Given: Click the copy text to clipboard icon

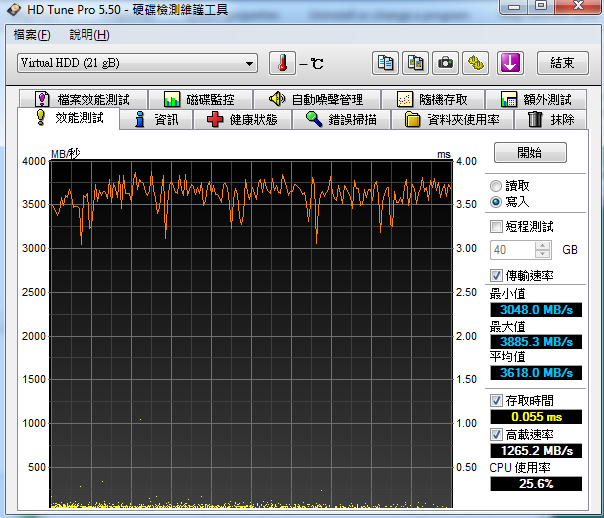Looking at the screenshot, I should point(385,63).
